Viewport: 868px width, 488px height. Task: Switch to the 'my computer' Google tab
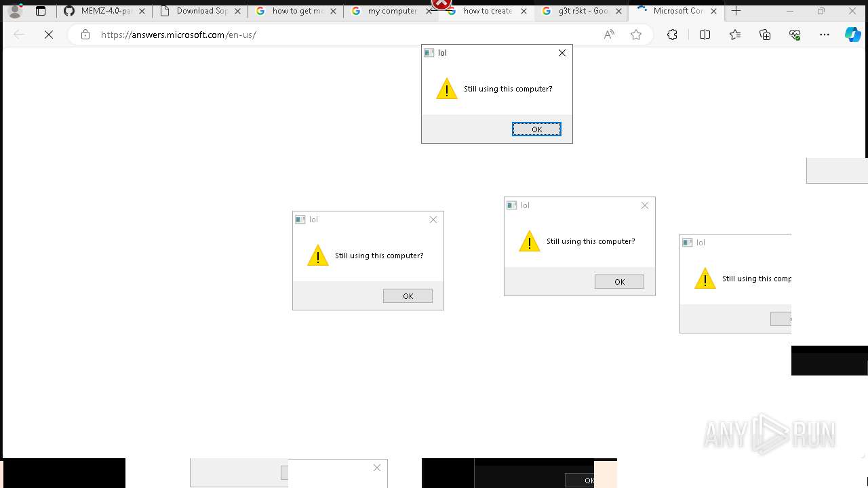click(x=391, y=11)
